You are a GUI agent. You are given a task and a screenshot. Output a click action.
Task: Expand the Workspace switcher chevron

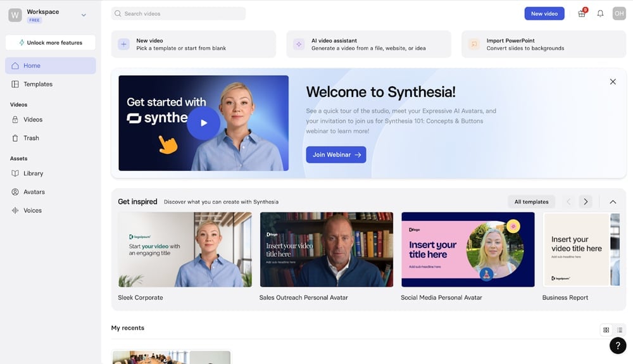click(84, 15)
